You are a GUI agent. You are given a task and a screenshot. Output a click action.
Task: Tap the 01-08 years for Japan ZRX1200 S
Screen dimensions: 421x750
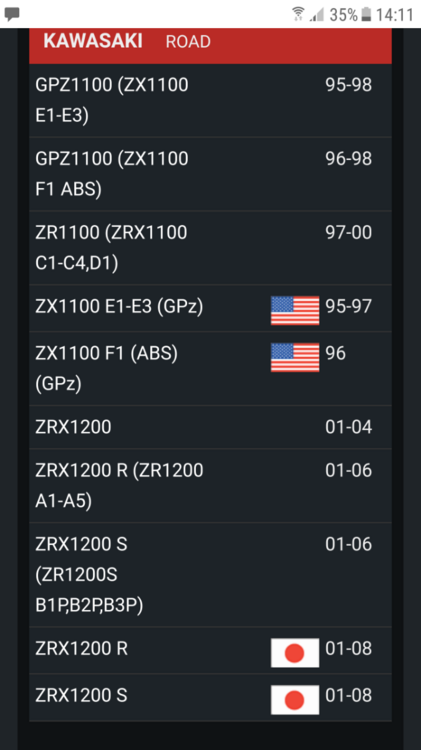[349, 695]
